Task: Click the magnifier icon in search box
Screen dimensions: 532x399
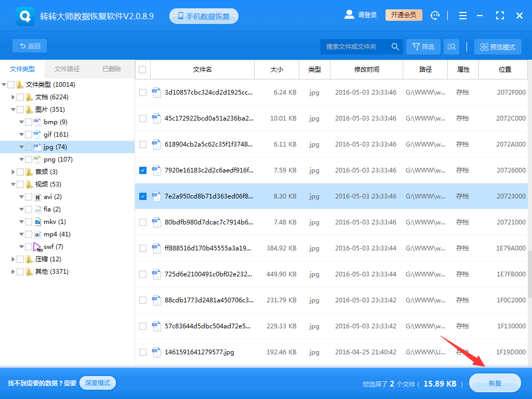Action: pyautogui.click(x=395, y=46)
